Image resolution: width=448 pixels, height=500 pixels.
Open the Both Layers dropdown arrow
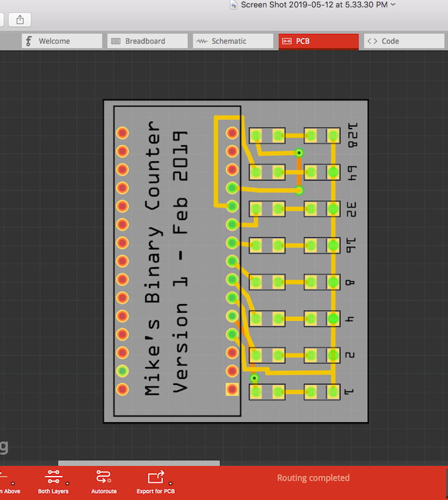click(x=67, y=483)
